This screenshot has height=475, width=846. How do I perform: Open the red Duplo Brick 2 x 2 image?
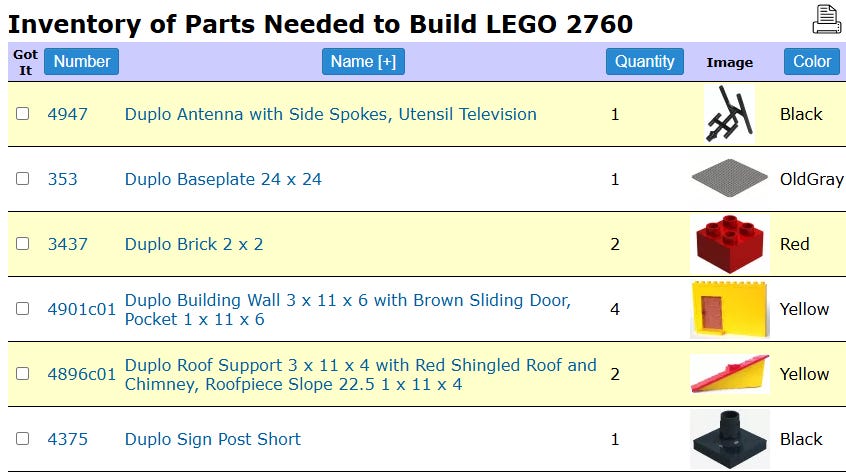pos(729,244)
